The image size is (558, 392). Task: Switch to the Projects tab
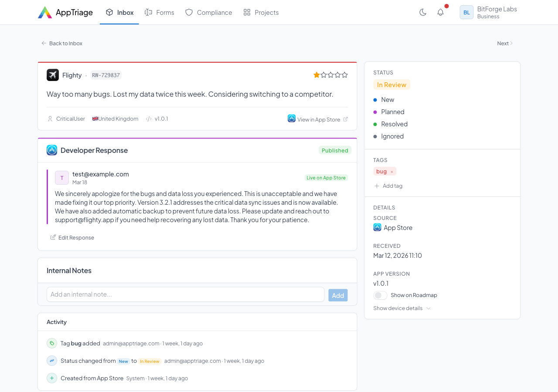pos(261,13)
